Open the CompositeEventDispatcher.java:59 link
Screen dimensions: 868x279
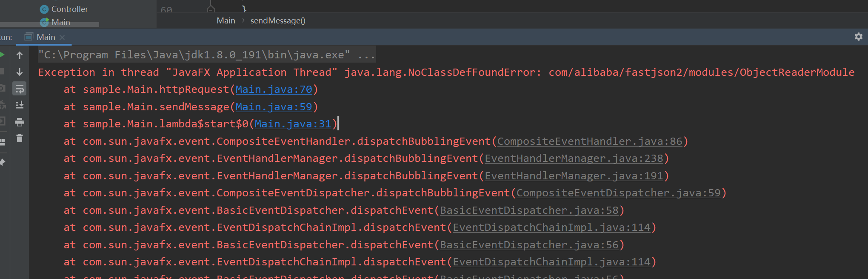[x=619, y=193]
